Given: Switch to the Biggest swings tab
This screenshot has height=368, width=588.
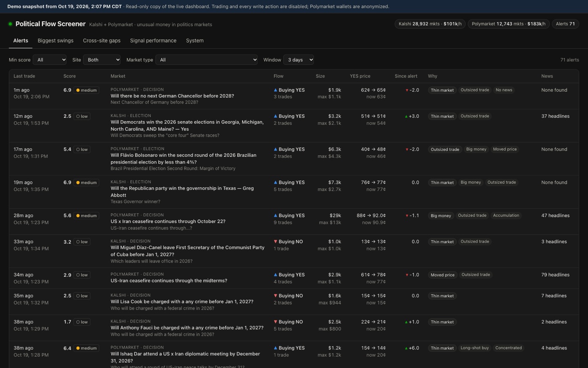Looking at the screenshot, I should click(55, 41).
